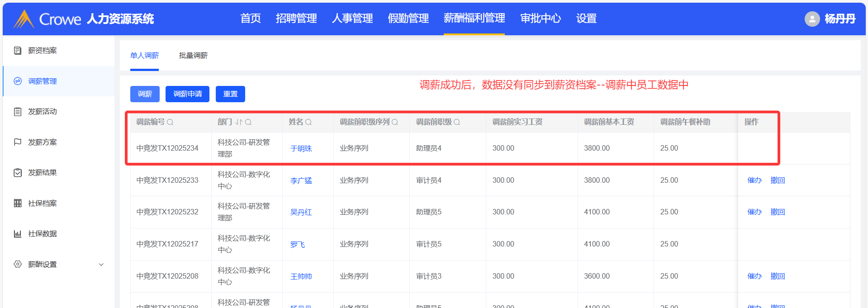Click 催办 for employee 吴丹红
Screen dimensions: 868x308
tap(754, 212)
